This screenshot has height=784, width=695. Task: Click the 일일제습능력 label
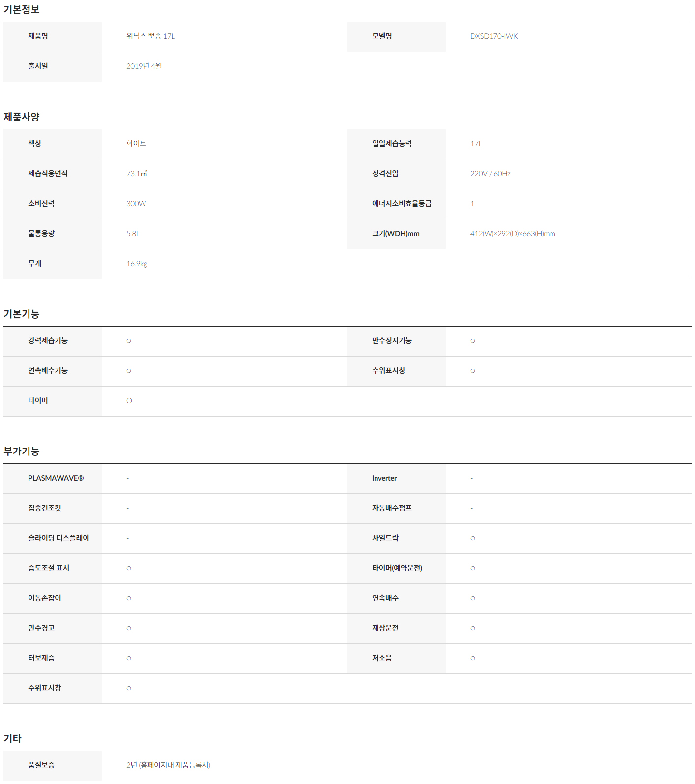point(392,144)
